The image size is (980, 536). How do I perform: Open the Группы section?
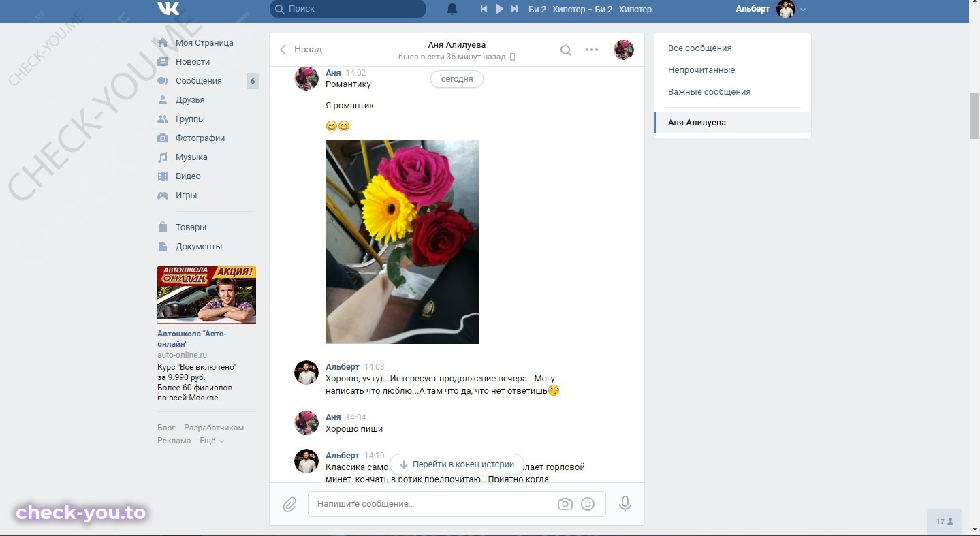(x=190, y=119)
